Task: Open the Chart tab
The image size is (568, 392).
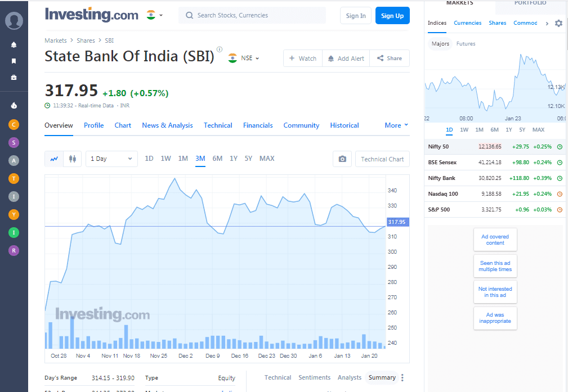Action: point(123,125)
